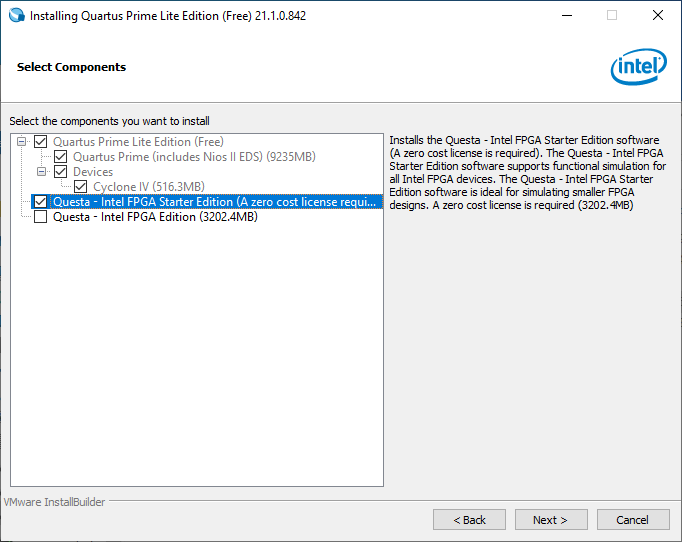Go back with the Back button

click(469, 520)
